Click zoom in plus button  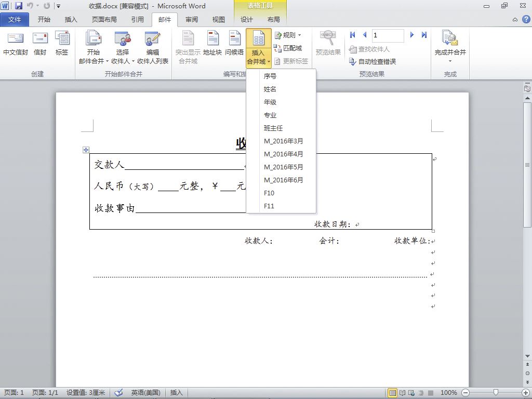(526, 393)
